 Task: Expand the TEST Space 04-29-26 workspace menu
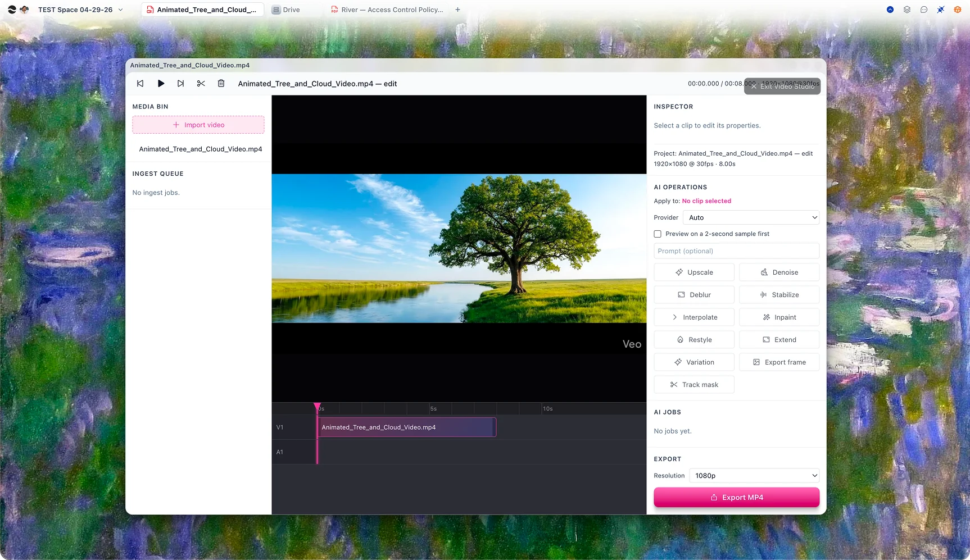point(80,10)
